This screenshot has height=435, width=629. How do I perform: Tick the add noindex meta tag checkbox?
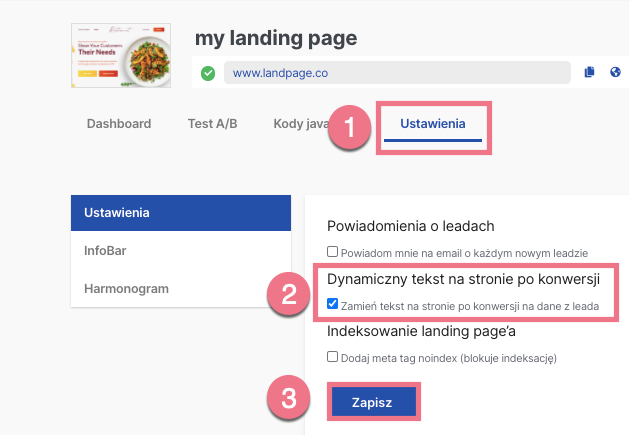332,356
